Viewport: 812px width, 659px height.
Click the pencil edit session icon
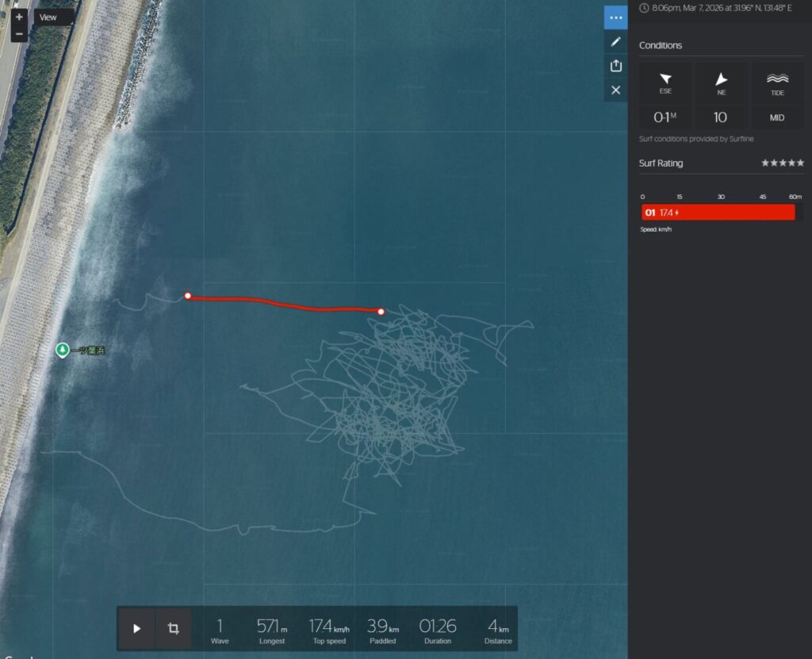pyautogui.click(x=615, y=41)
